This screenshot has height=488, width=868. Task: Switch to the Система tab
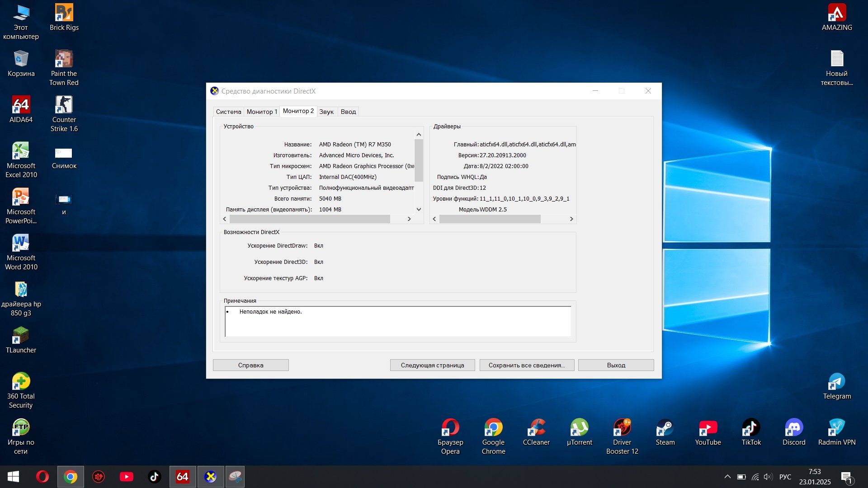(228, 112)
